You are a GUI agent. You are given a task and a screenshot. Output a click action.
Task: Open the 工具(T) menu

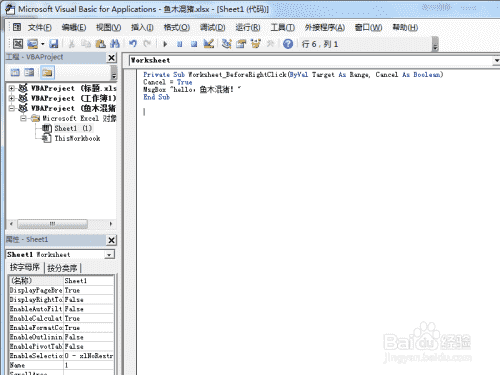283,27
